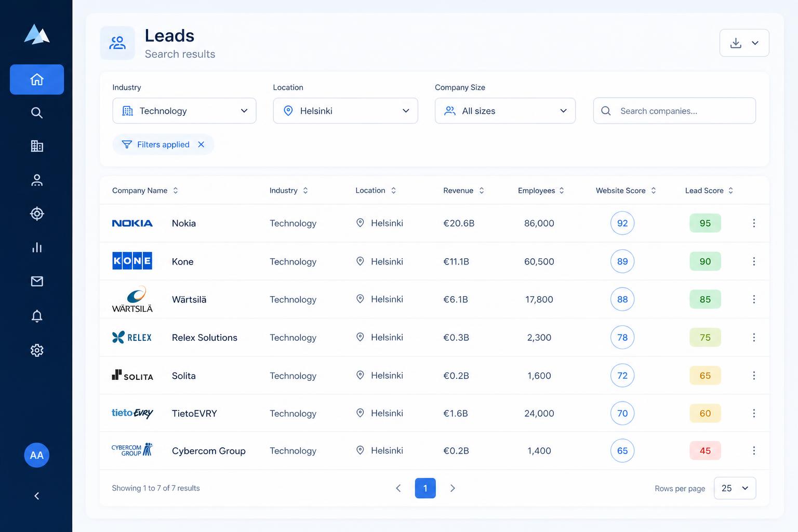Click the 24,000 employees cell

[539, 414]
